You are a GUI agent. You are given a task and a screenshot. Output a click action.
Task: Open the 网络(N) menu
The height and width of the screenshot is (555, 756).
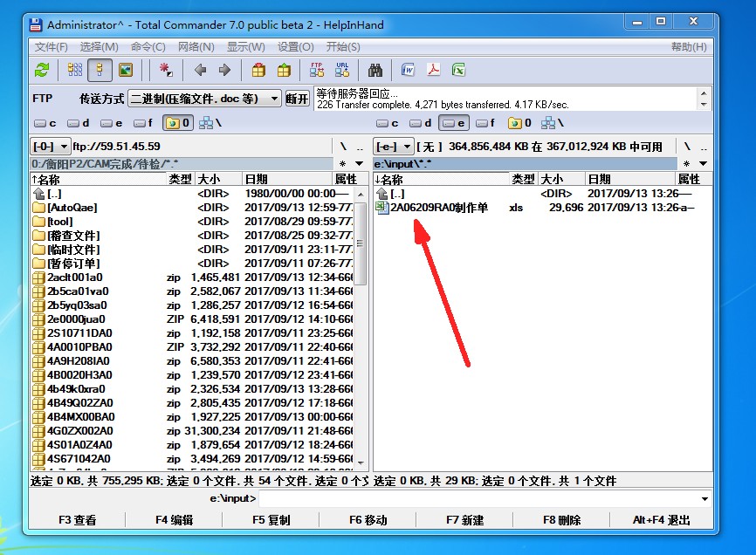point(196,47)
